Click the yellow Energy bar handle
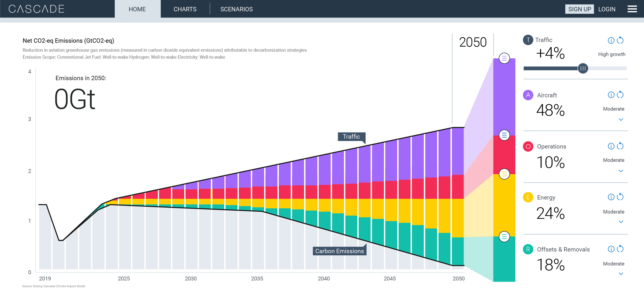 (x=504, y=174)
